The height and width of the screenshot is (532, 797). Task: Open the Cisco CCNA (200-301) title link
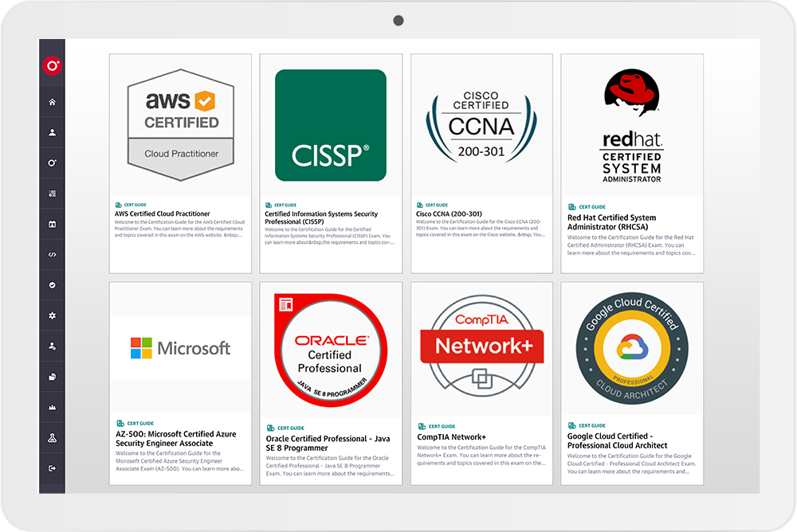(449, 214)
